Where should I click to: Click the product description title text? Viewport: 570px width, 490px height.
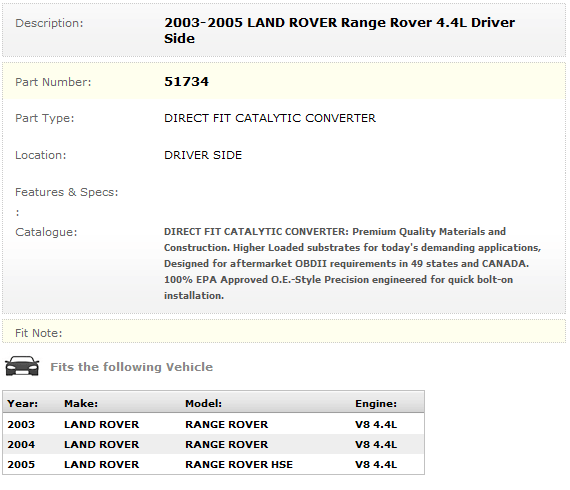click(x=339, y=31)
